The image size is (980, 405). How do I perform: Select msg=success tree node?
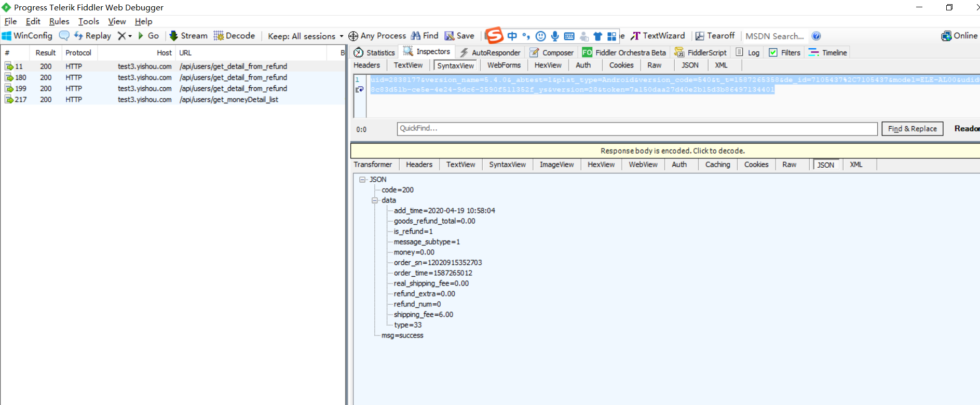pos(402,335)
